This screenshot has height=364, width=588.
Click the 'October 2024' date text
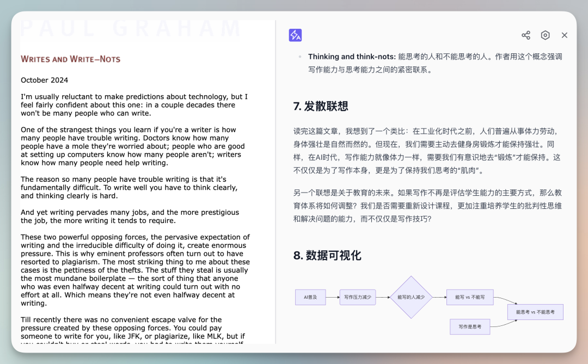coord(44,80)
